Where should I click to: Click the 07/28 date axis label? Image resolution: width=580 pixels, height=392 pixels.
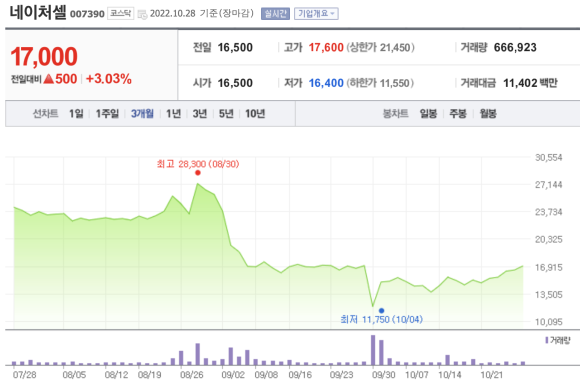click(x=24, y=375)
